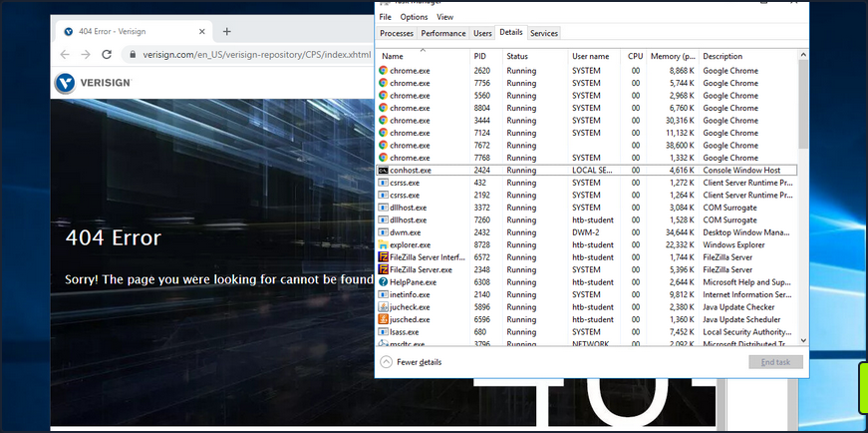The image size is (868, 433).
Task: Sort by the Description column header
Action: [747, 56]
